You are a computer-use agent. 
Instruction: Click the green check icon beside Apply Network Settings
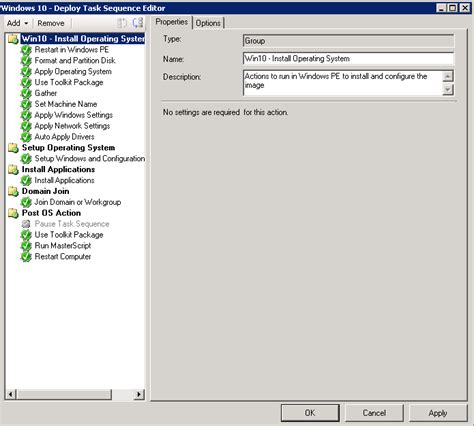pos(26,126)
